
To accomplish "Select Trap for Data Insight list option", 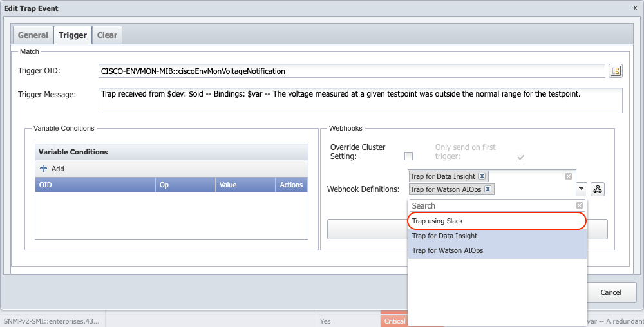I will pos(497,236).
